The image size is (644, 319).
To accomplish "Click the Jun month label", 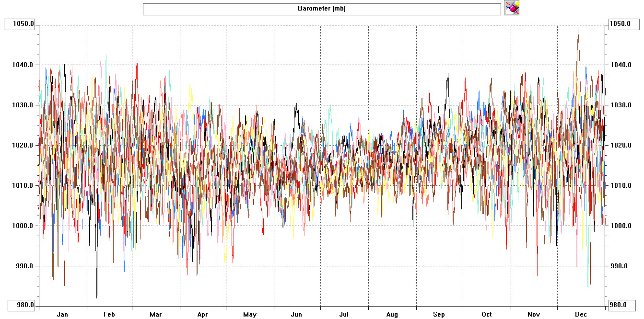I will [297, 315].
